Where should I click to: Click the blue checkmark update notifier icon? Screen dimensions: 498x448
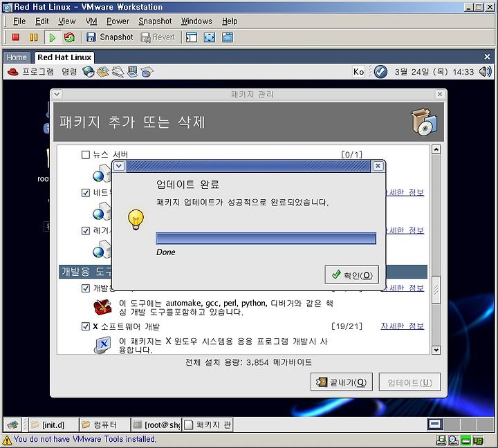380,72
